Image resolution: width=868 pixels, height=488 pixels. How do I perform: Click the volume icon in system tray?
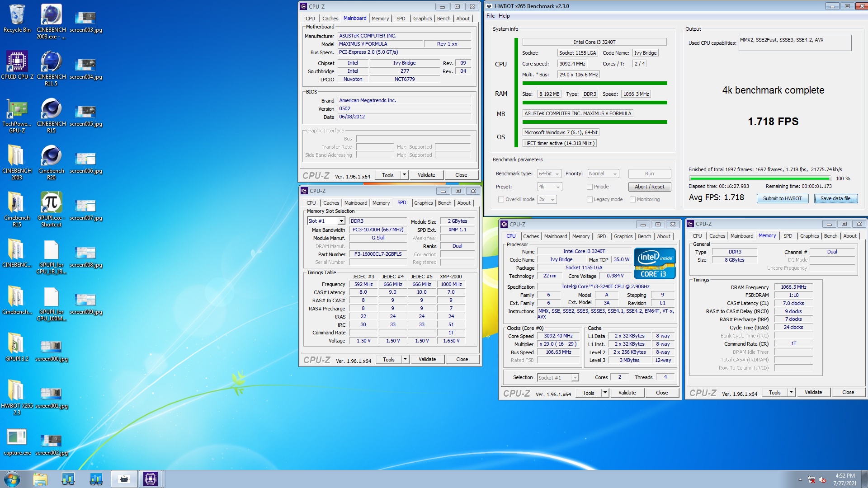point(822,480)
